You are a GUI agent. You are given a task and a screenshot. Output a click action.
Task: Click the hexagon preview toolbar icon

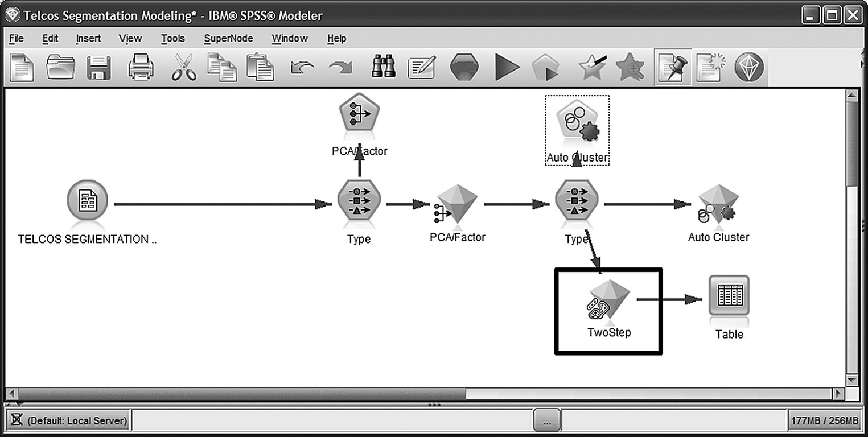pyautogui.click(x=464, y=68)
